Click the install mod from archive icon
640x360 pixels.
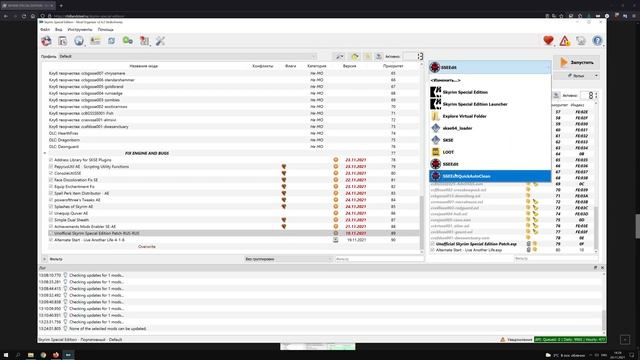click(62, 41)
